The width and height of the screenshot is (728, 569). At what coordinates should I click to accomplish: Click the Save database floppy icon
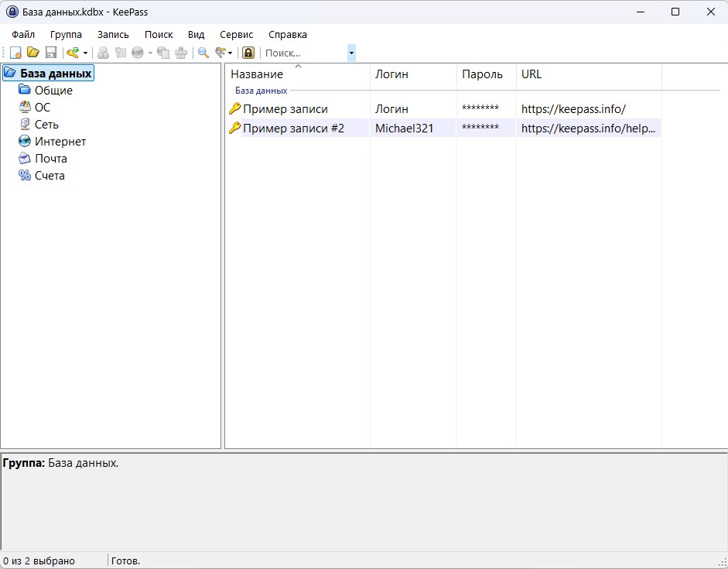click(x=50, y=53)
